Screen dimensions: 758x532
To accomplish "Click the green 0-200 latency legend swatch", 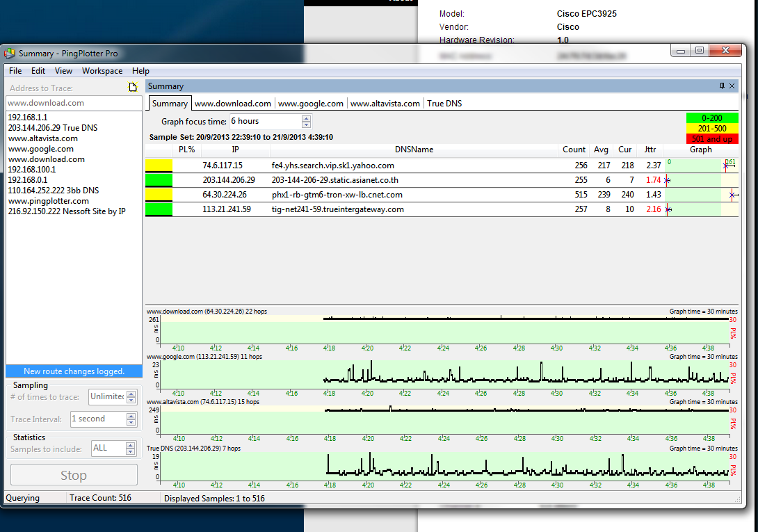I will pos(712,118).
